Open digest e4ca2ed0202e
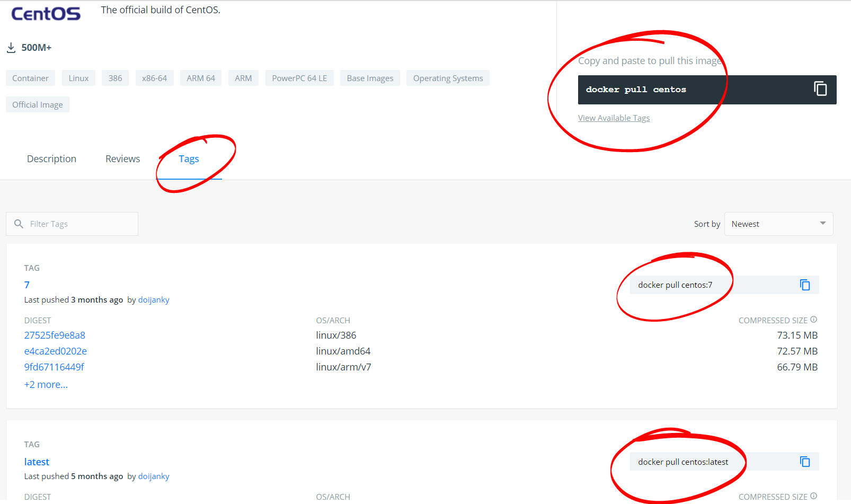The height and width of the screenshot is (504, 851). click(56, 351)
